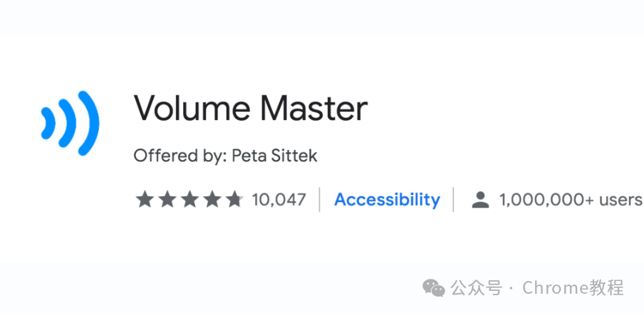Click the Chrome教程 watermark text
Viewport: 644px width, 313px height.
pyautogui.click(x=573, y=287)
